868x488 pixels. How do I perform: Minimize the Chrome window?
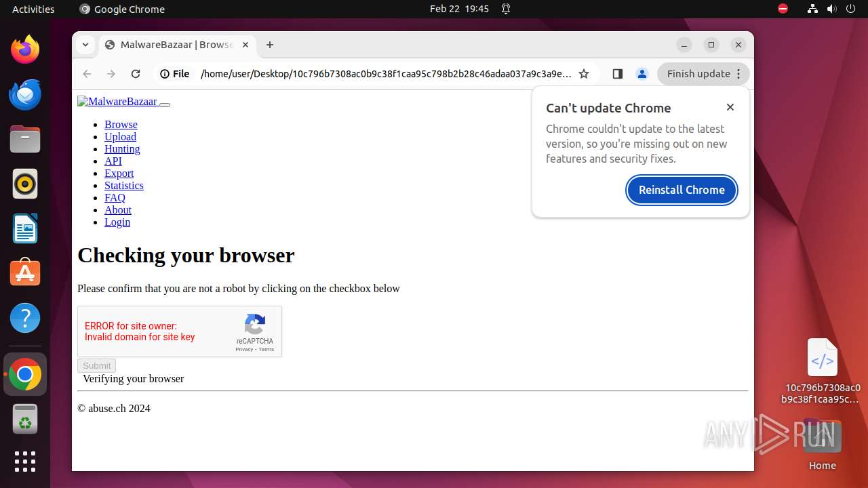click(x=684, y=45)
